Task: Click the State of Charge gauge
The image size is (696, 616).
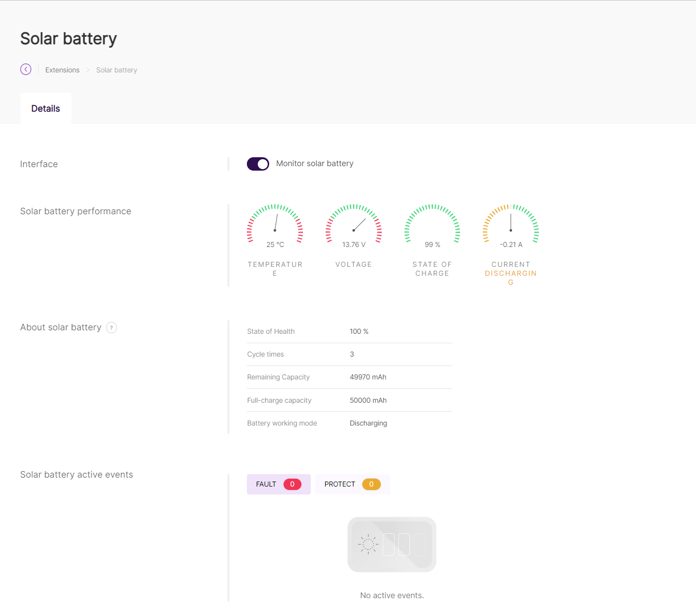Action: coord(432,226)
